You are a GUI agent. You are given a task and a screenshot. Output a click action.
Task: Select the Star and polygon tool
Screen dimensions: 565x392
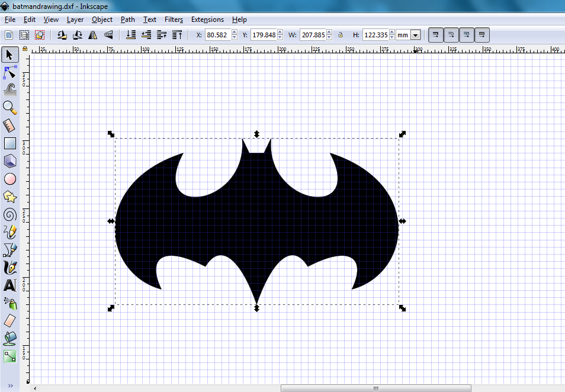pyautogui.click(x=9, y=197)
